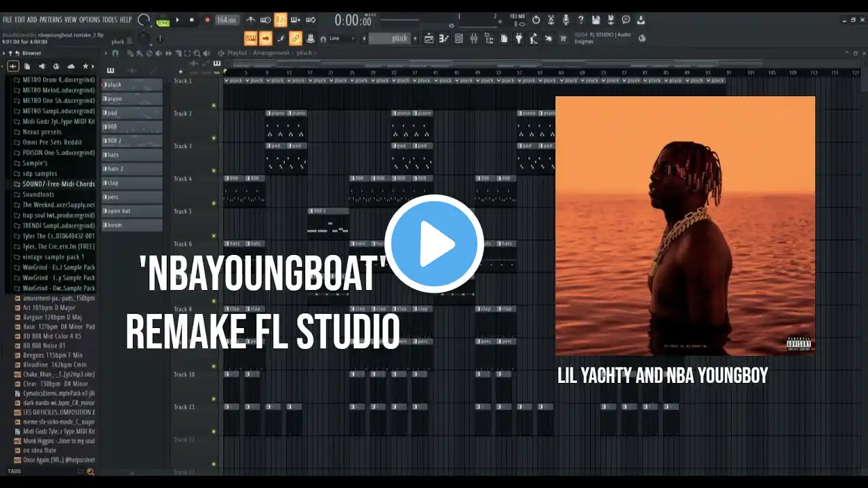Screen dimensions: 868x488
Task: Select the open hat pattern in picker
Action: [132, 211]
